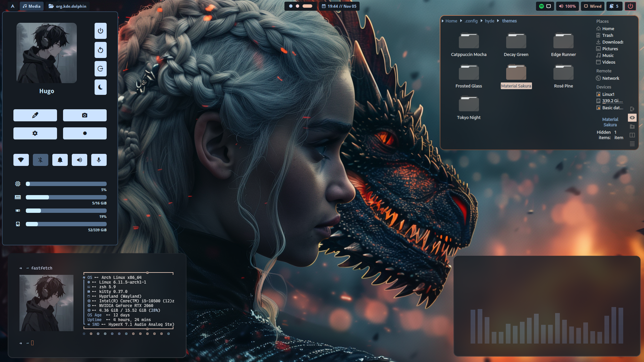644x362 pixels.
Task: Navigate to .config in breadcrumb
Action: point(471,21)
